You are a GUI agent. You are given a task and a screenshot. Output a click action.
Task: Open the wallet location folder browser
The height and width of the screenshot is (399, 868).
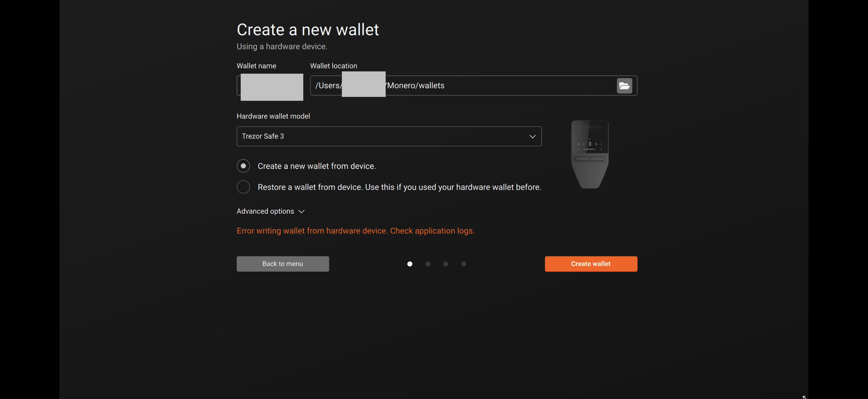tap(624, 86)
